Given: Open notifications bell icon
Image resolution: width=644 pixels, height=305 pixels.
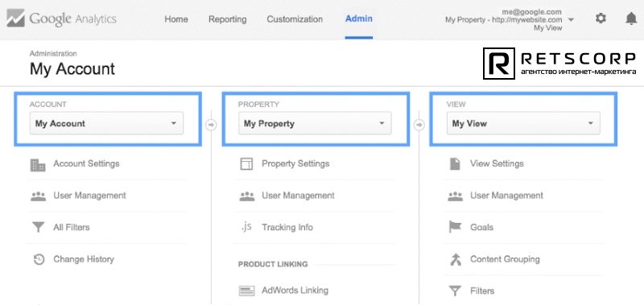Looking at the screenshot, I should [x=631, y=19].
